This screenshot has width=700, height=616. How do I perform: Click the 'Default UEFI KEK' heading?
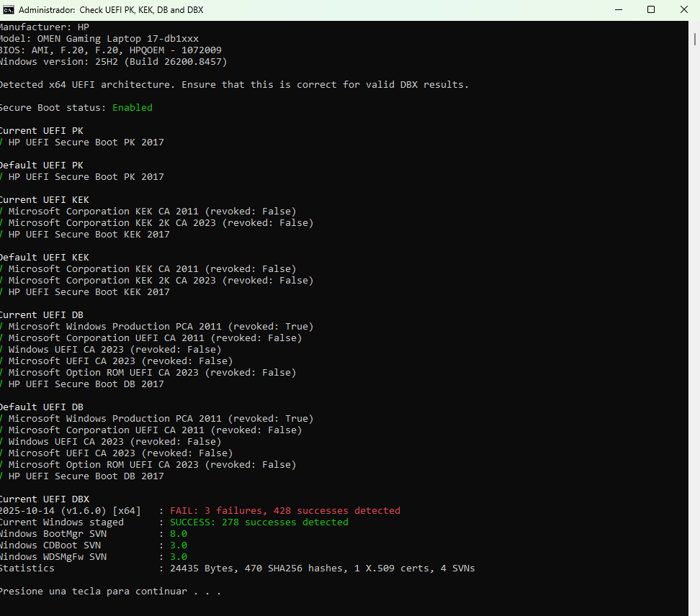(x=45, y=258)
